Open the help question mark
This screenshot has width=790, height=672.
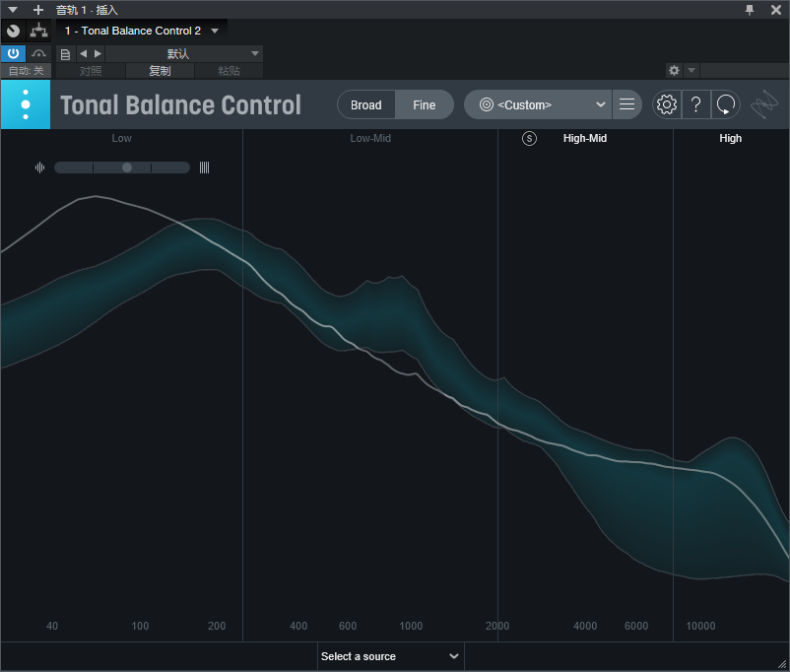pos(695,104)
